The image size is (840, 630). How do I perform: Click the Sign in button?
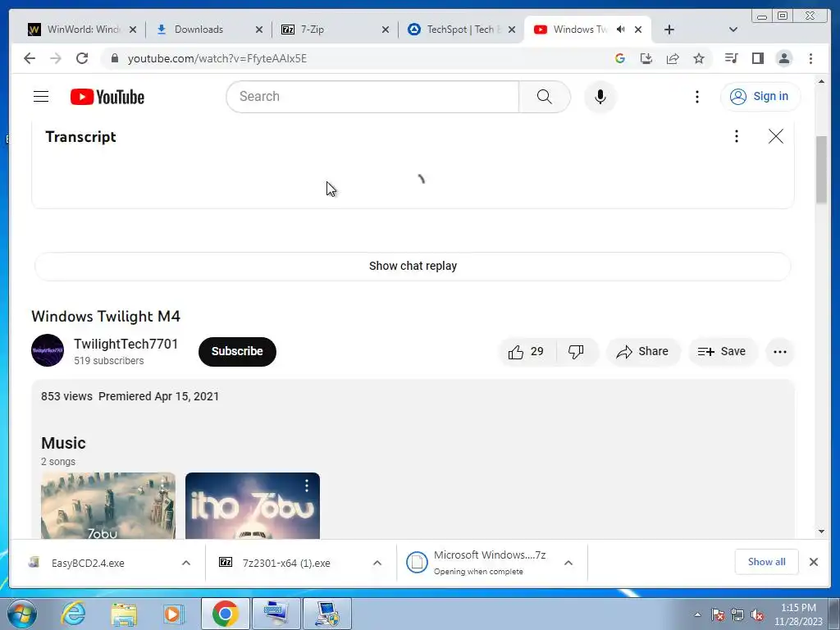pyautogui.click(x=760, y=97)
